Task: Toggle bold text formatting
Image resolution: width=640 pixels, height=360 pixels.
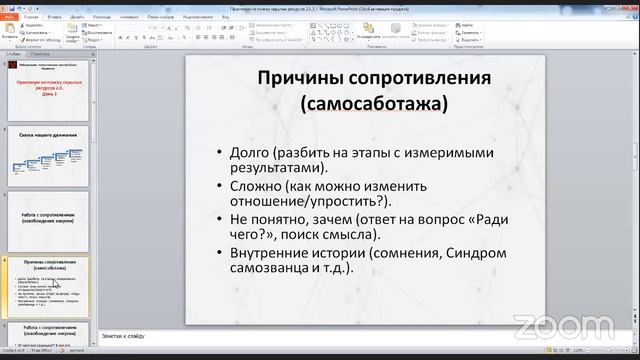Action: point(120,38)
